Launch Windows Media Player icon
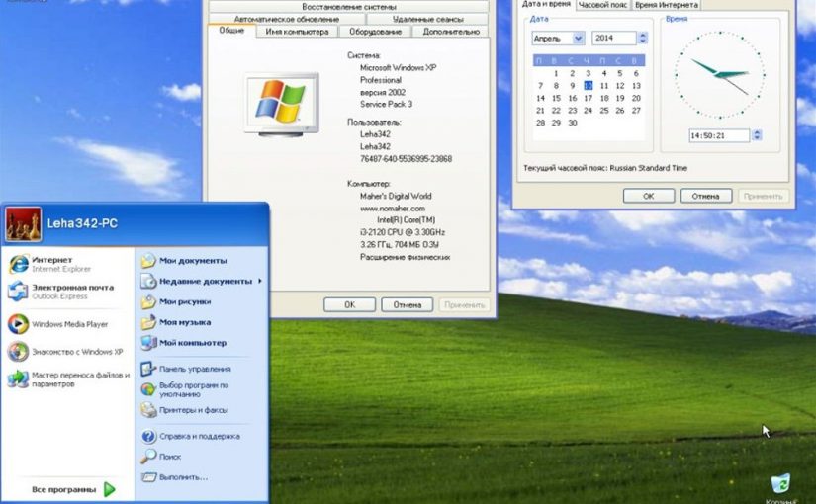Image resolution: width=816 pixels, height=504 pixels. [18, 324]
